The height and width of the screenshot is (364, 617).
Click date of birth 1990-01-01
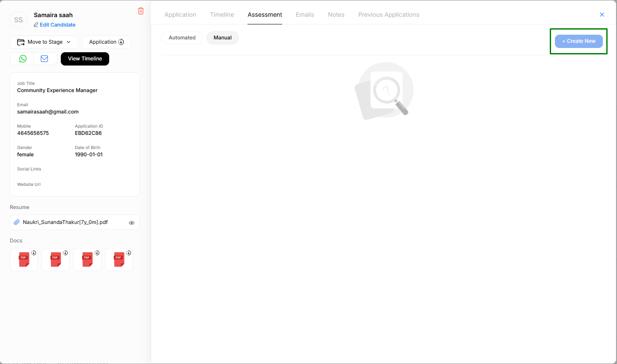click(x=89, y=155)
